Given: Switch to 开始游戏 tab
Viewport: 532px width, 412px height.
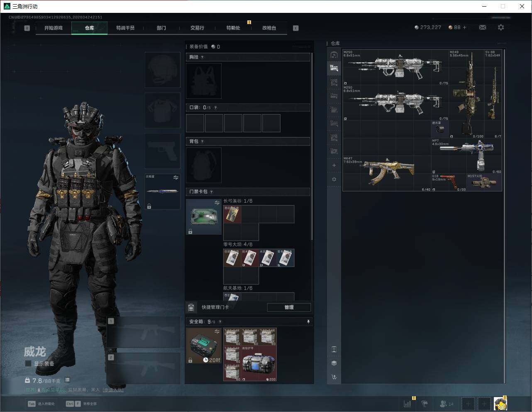Looking at the screenshot, I should pos(54,28).
